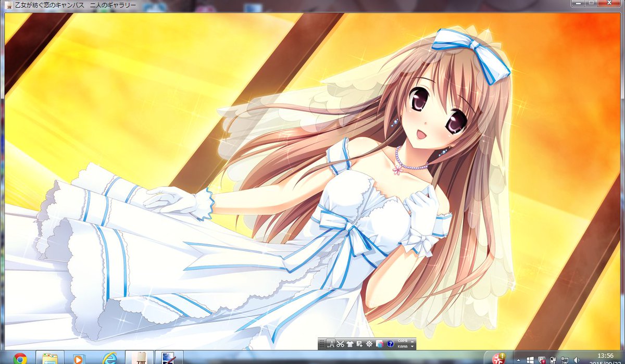
Task: Open the network status tray icon
Action: pos(565,360)
